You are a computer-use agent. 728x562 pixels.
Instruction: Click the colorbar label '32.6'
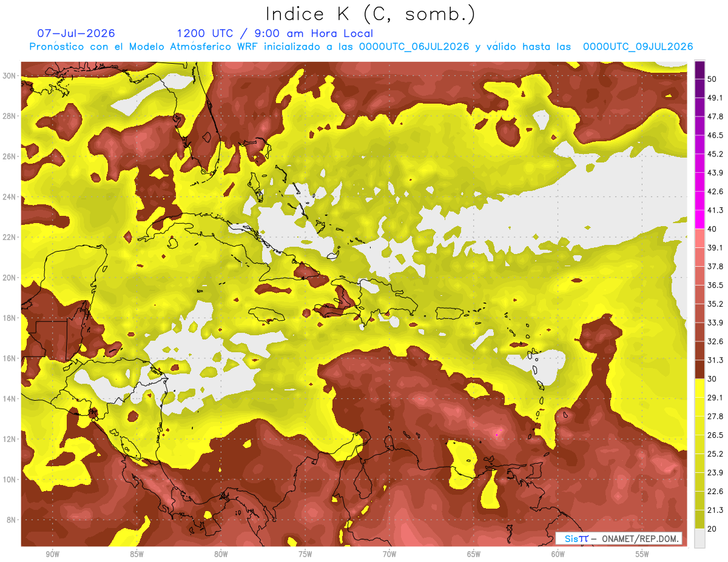[715, 341]
